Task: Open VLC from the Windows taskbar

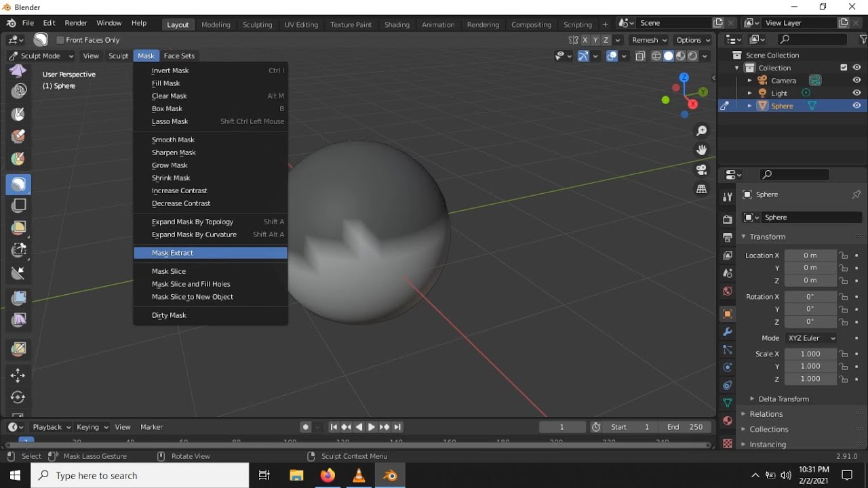Action: click(359, 476)
